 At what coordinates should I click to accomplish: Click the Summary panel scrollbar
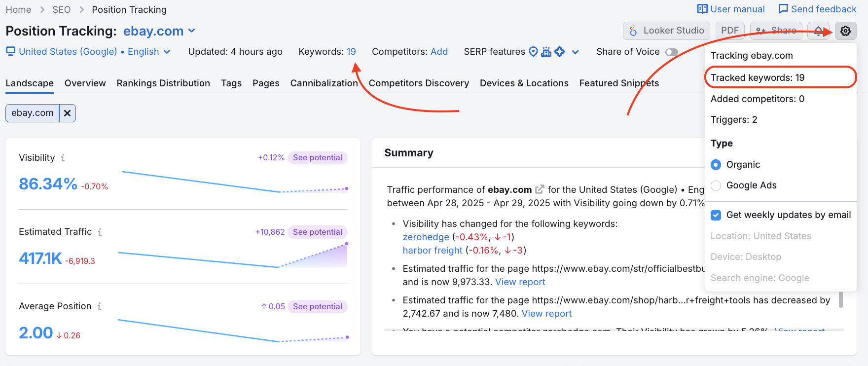coord(841,299)
